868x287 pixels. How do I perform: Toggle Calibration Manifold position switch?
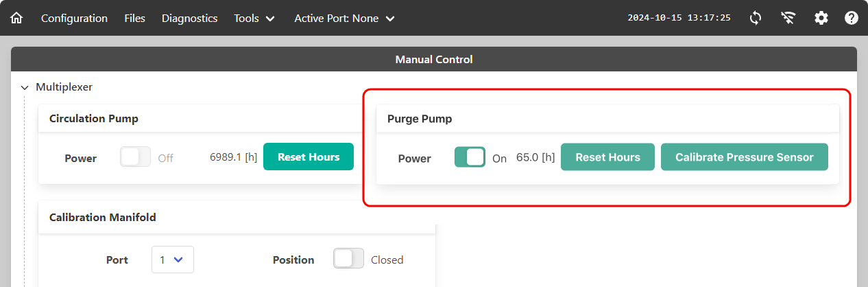(x=348, y=259)
